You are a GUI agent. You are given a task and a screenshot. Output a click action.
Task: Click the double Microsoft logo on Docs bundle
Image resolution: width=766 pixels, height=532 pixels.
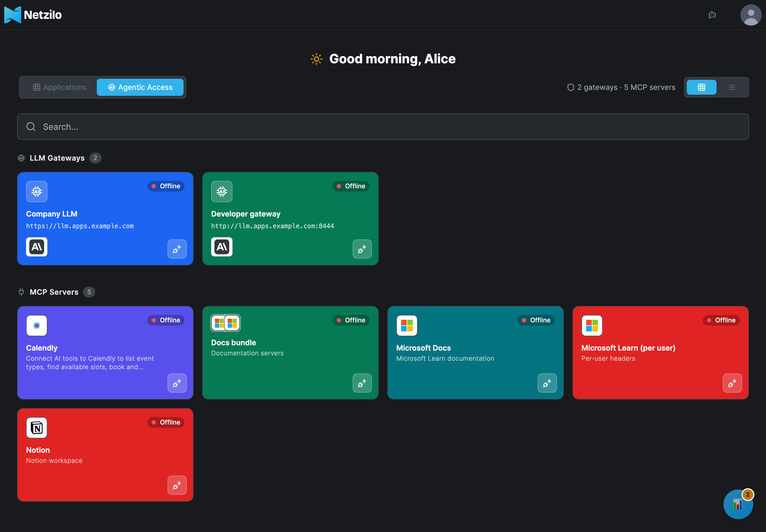tap(226, 323)
